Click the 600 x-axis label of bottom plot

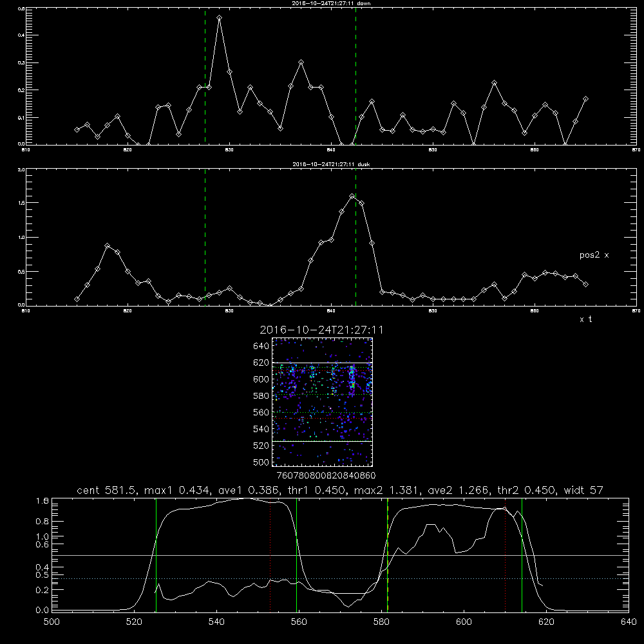pyautogui.click(x=464, y=622)
